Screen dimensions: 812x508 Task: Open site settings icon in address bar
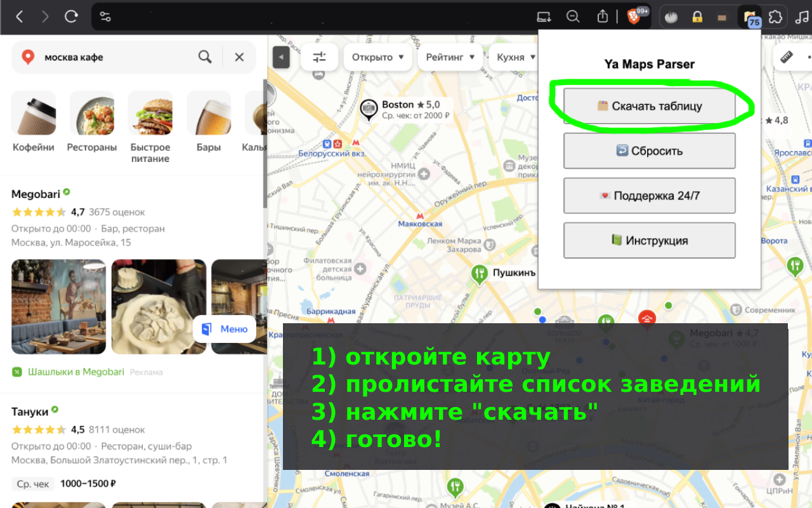coord(105,17)
